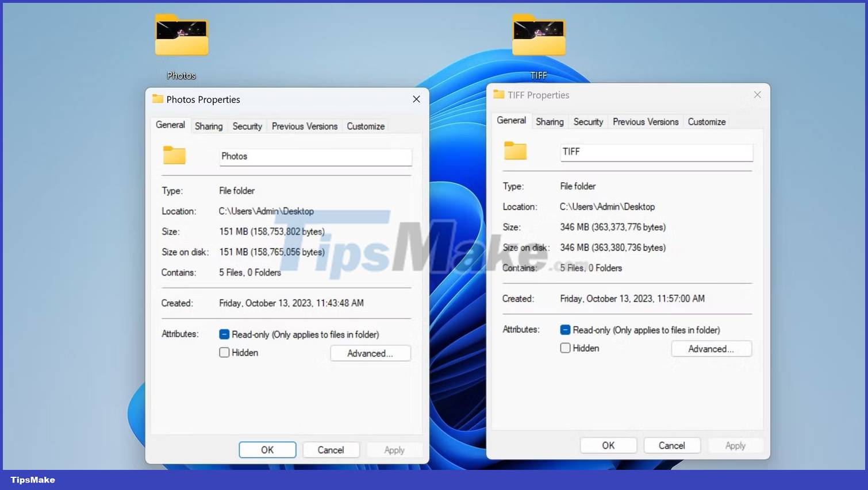This screenshot has height=490, width=868.
Task: Click the folder icon in TIFF Properties title bar
Action: (x=498, y=94)
